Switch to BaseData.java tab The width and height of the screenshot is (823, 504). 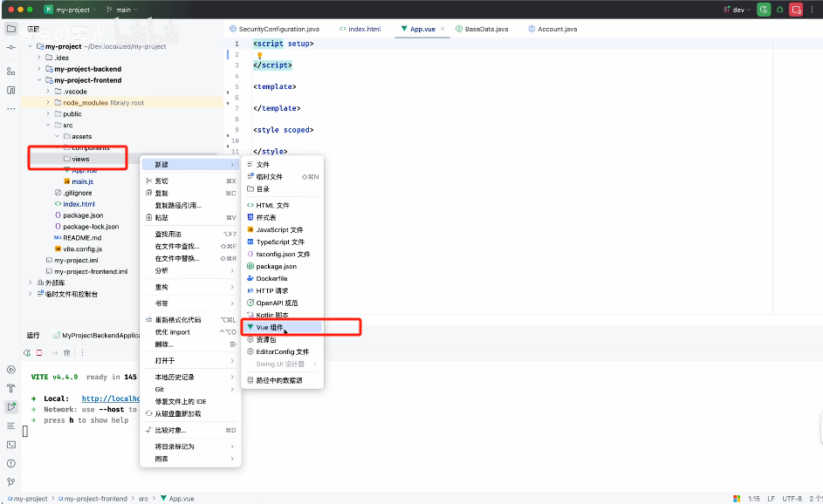[x=482, y=29]
